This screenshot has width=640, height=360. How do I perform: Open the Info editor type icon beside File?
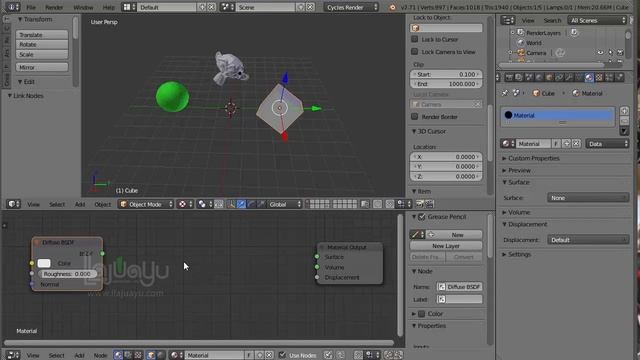(x=13, y=7)
